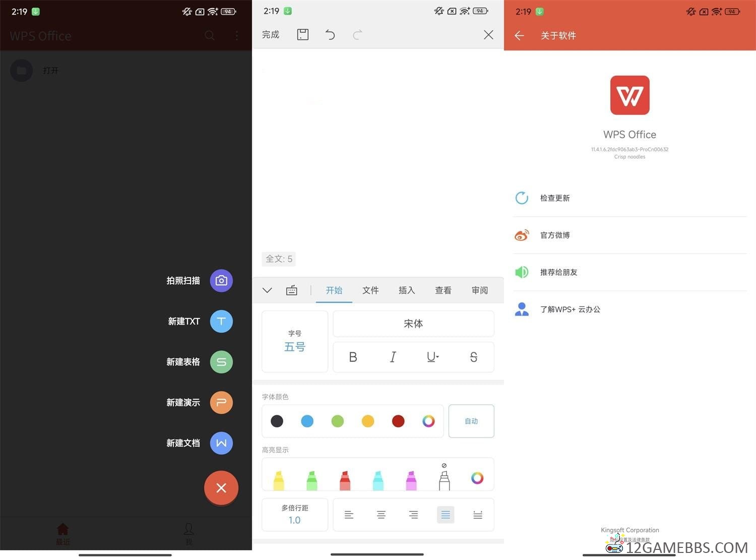Screen dimensions: 756x560
Task: Go back from the 关于软件 page
Action: [x=520, y=35]
